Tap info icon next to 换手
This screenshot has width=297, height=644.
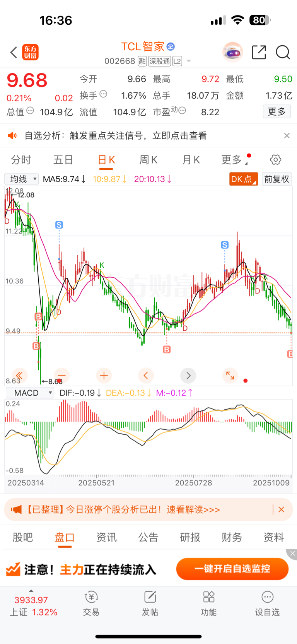coord(103,94)
